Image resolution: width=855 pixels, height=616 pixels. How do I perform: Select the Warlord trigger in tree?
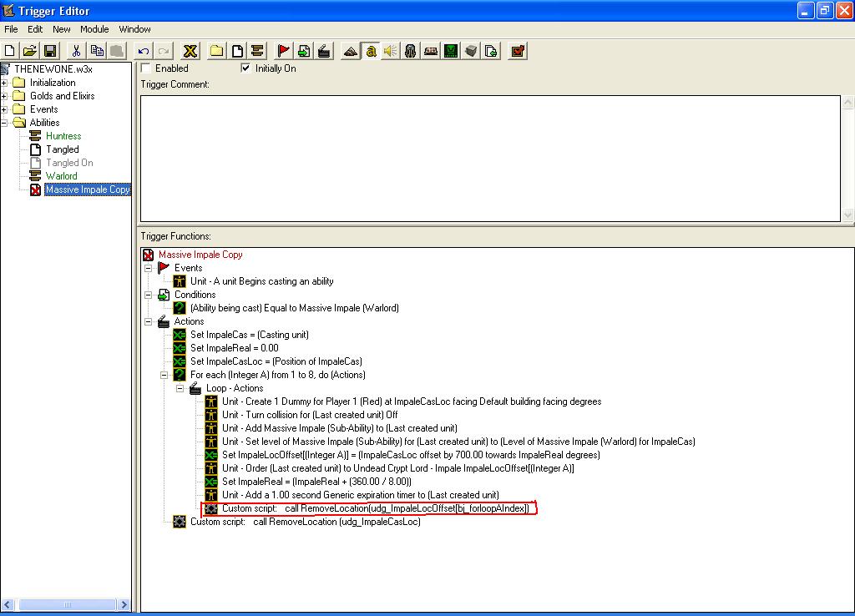[x=61, y=176]
